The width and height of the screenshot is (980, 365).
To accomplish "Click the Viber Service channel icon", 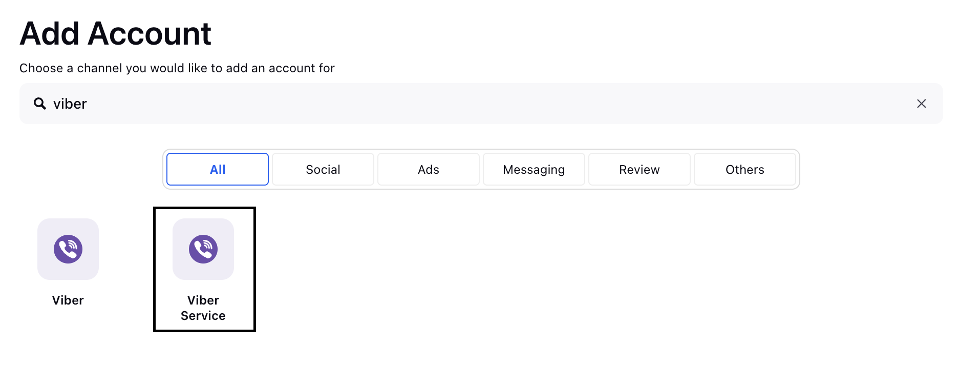I will 203,249.
